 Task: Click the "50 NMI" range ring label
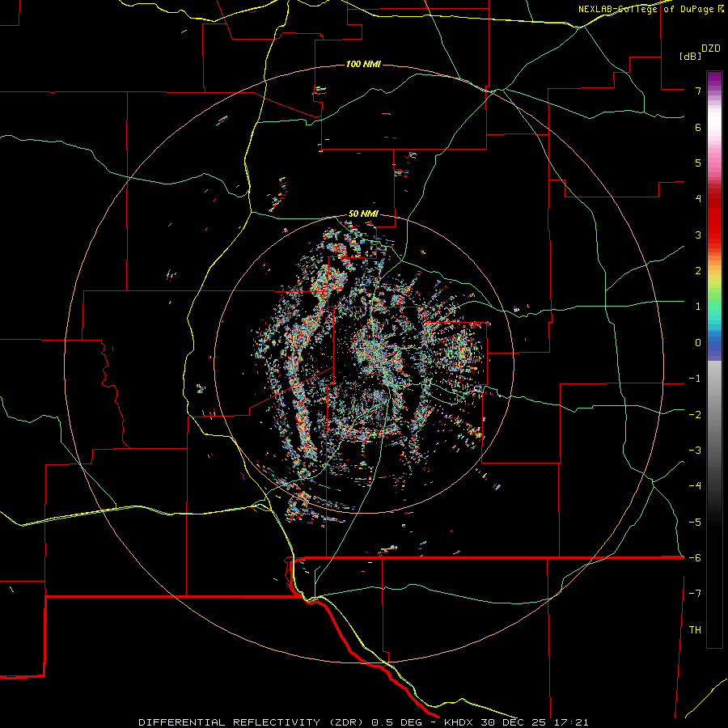[363, 214]
